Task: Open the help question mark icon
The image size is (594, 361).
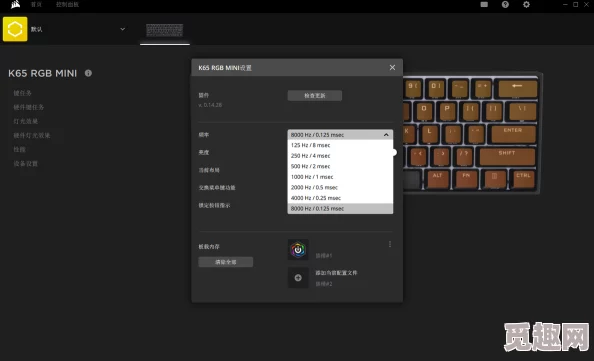Action: click(505, 5)
